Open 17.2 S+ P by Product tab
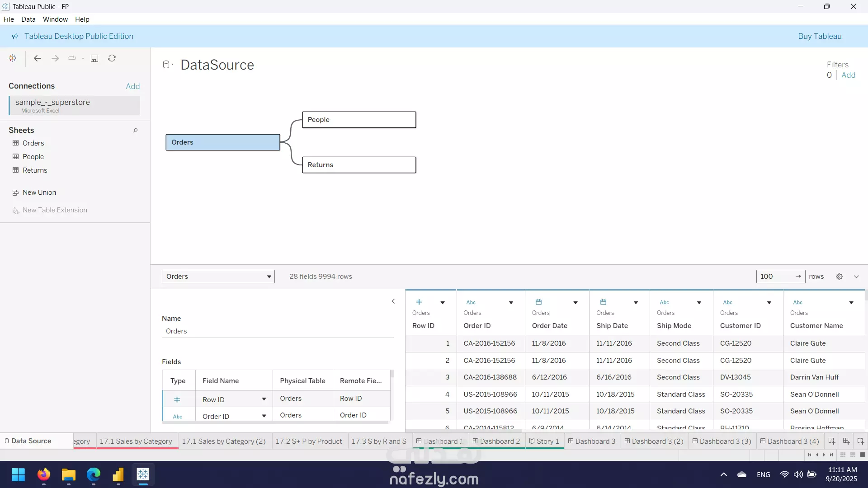Screen dimensions: 868x488 point(309,441)
